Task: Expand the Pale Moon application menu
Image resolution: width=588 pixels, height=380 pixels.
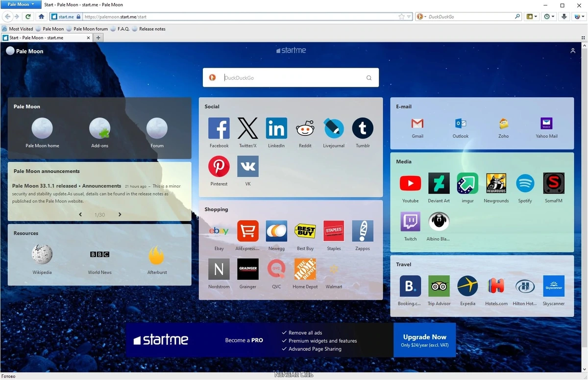Action: coord(21,4)
